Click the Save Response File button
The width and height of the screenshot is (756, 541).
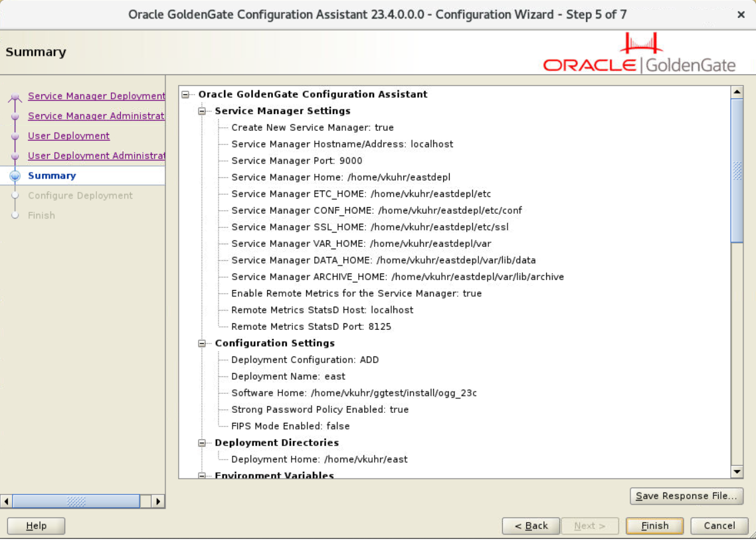click(686, 496)
